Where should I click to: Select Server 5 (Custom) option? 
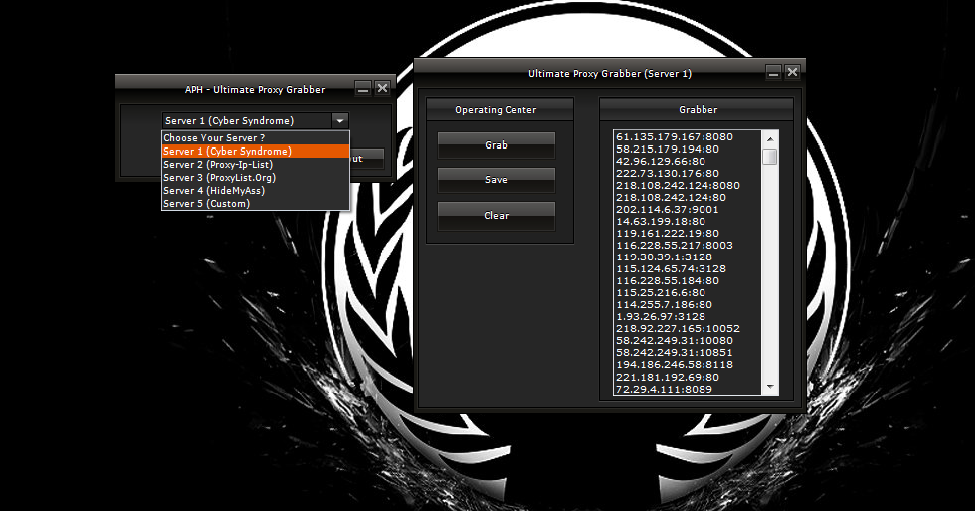(255, 204)
